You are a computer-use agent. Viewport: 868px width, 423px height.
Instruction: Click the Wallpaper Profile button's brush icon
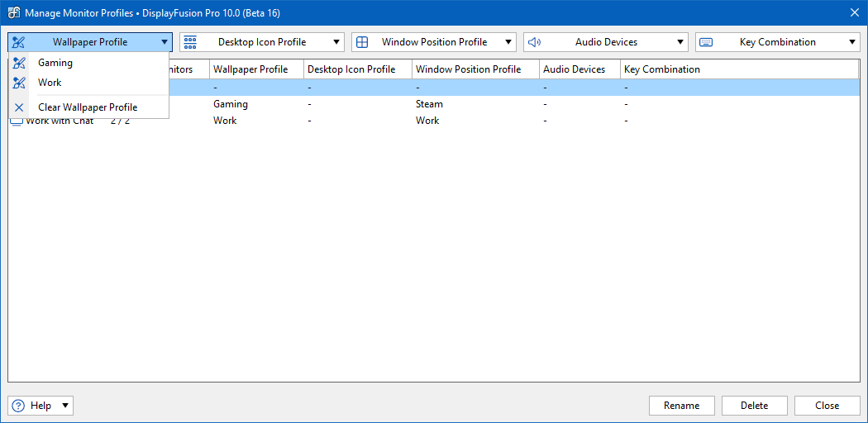click(19, 42)
